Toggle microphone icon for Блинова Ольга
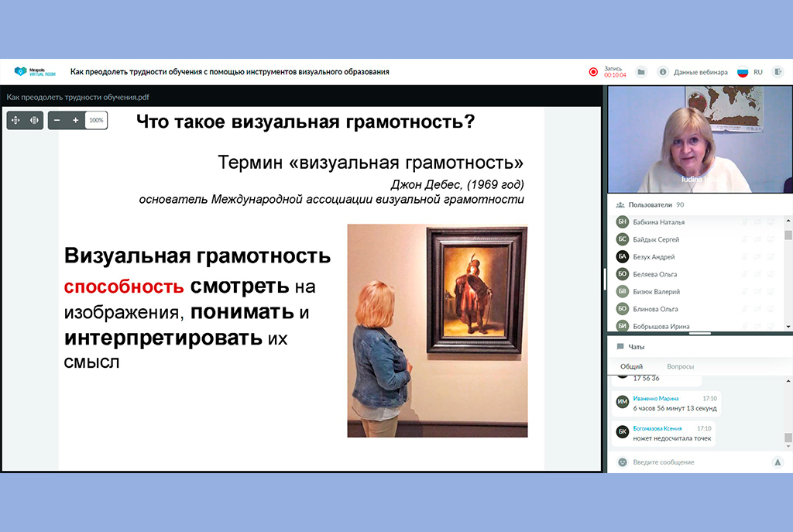Screen dimensions: 793x532 pyautogui.click(x=744, y=309)
